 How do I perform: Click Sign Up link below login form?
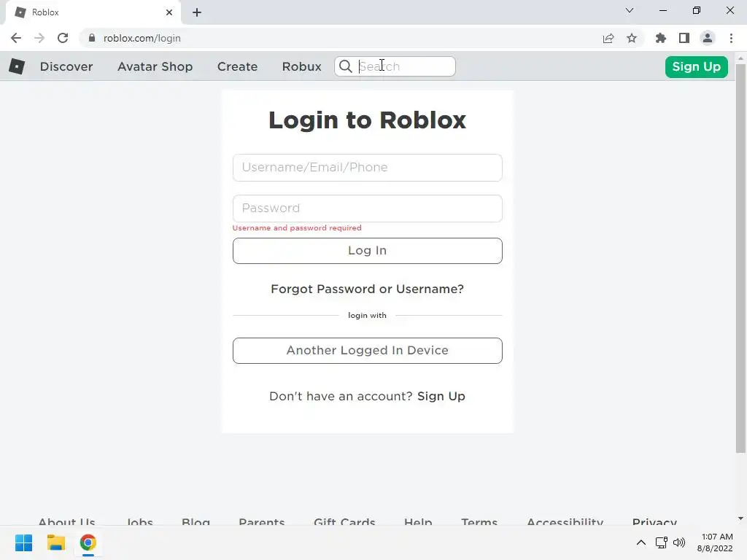[x=441, y=396]
